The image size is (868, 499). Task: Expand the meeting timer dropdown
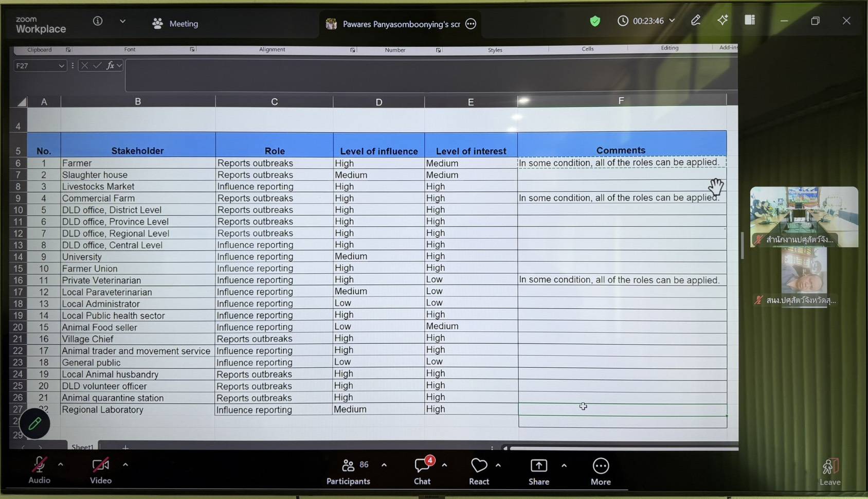pos(672,21)
